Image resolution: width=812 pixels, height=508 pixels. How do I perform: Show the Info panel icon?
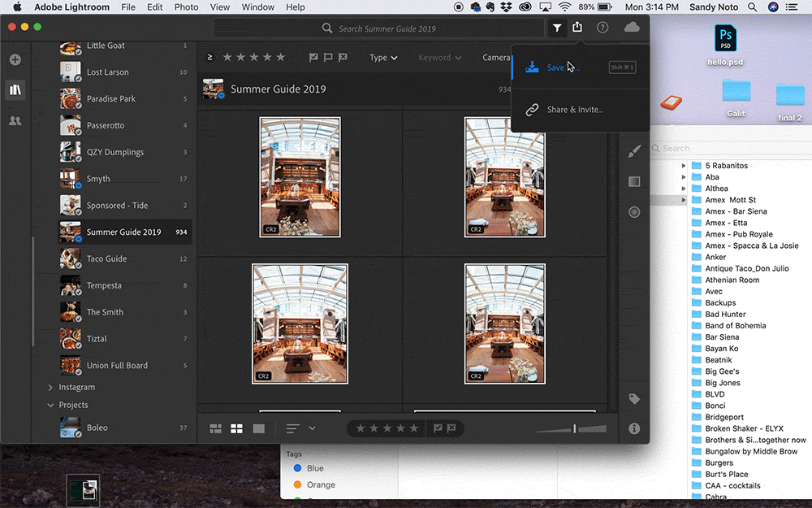635,428
